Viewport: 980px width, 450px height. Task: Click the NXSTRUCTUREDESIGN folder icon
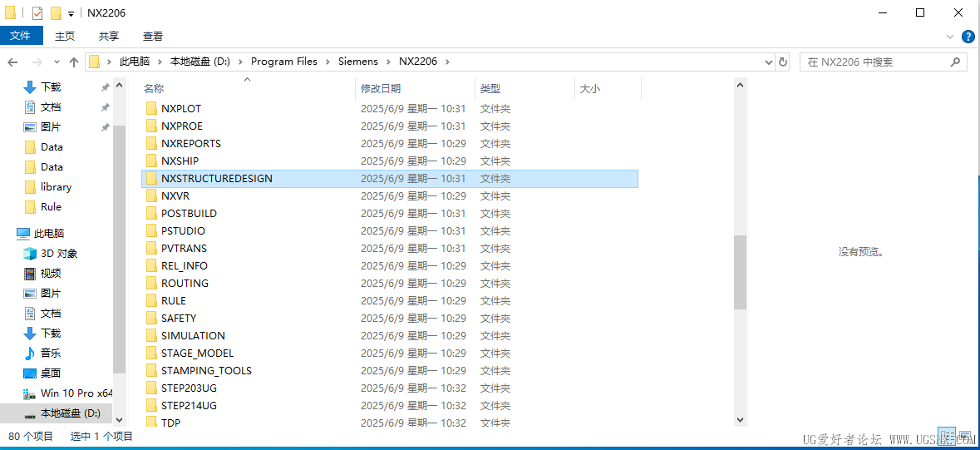[x=150, y=178]
